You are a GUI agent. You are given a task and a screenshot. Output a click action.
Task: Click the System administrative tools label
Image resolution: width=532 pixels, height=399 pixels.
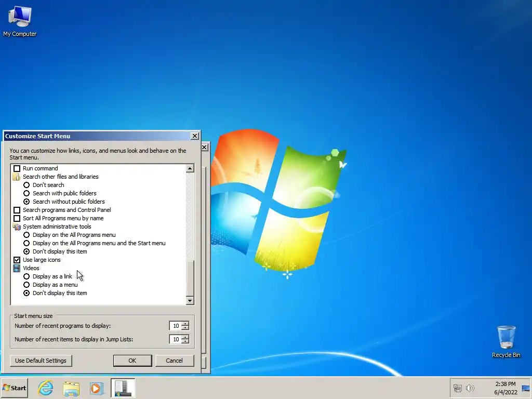(57, 227)
